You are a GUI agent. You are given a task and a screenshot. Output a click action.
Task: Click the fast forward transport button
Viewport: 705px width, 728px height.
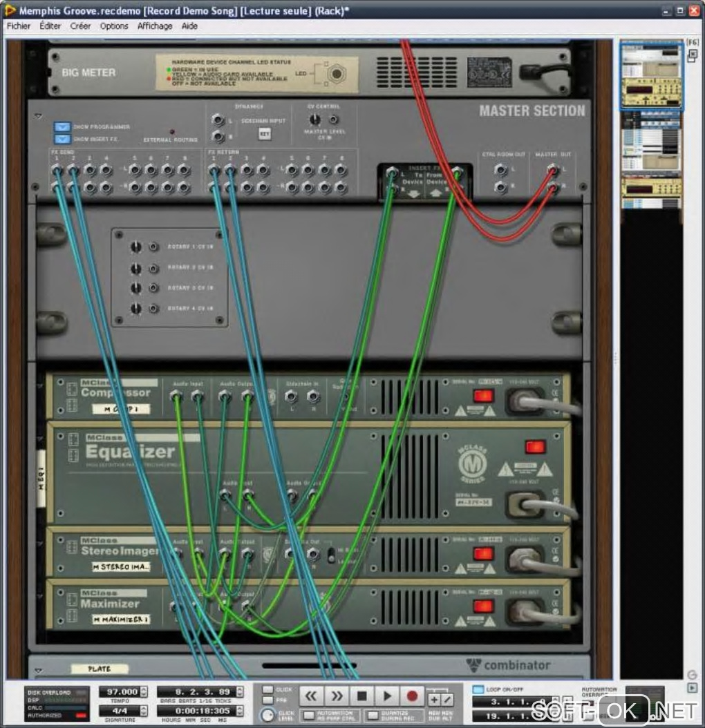337,696
